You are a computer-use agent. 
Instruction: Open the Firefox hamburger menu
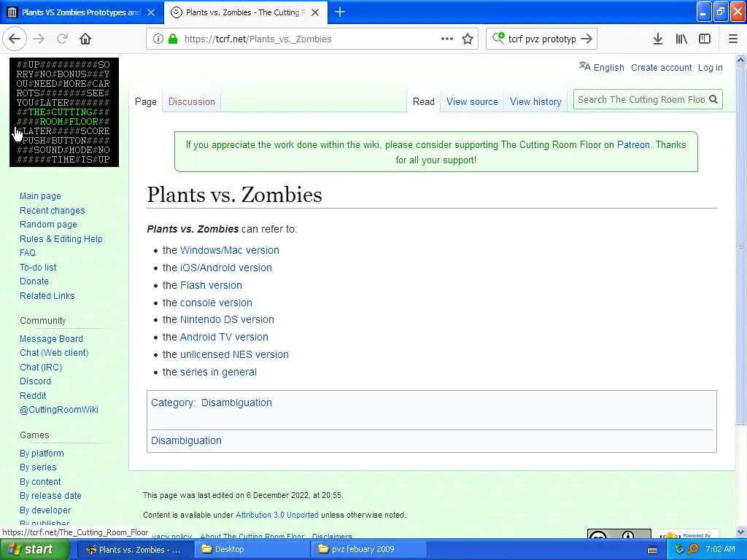coord(733,39)
